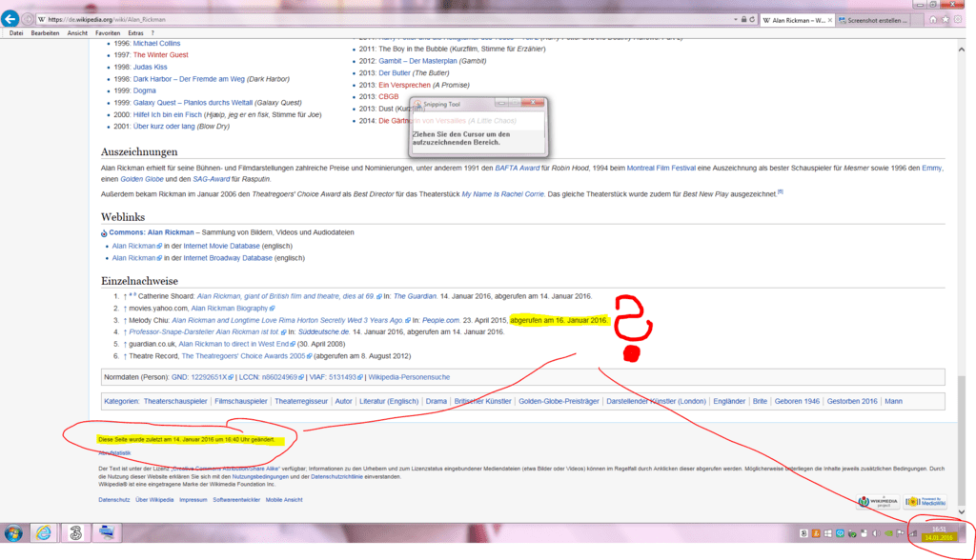The image size is (976, 560).
Task: Open the Internet Movie Database link
Action: tap(221, 246)
